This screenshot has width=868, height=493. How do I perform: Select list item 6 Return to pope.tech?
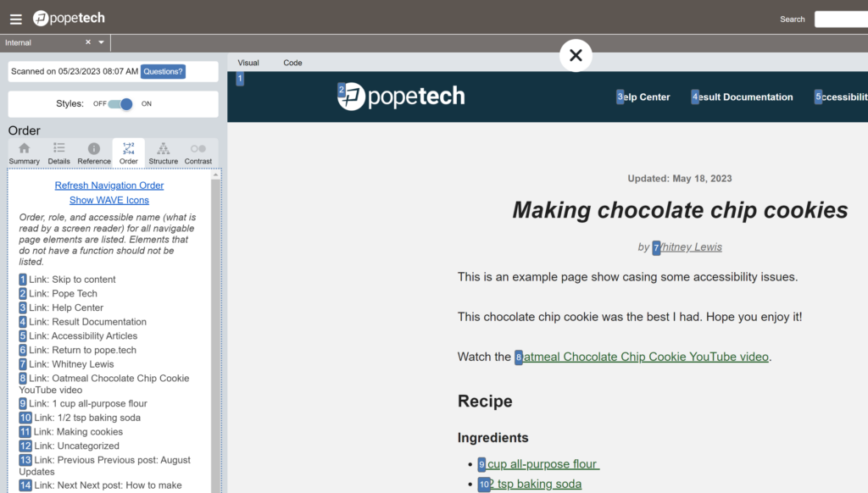[77, 350]
